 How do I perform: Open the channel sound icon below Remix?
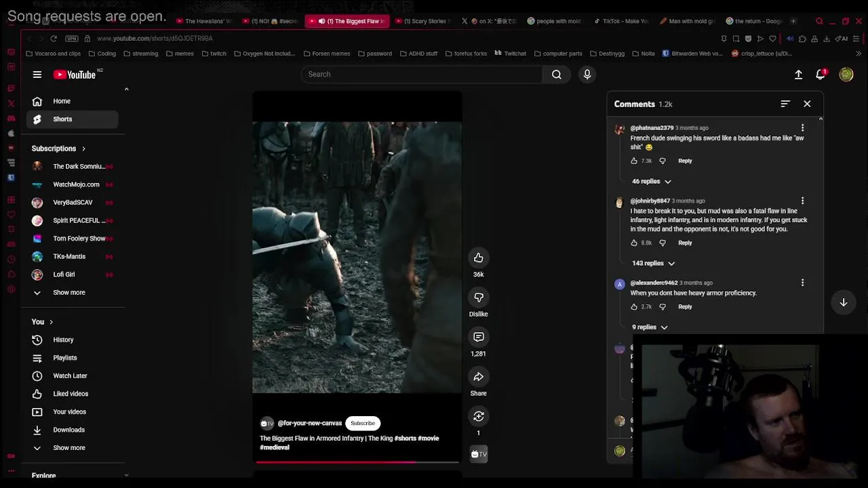[479, 454]
